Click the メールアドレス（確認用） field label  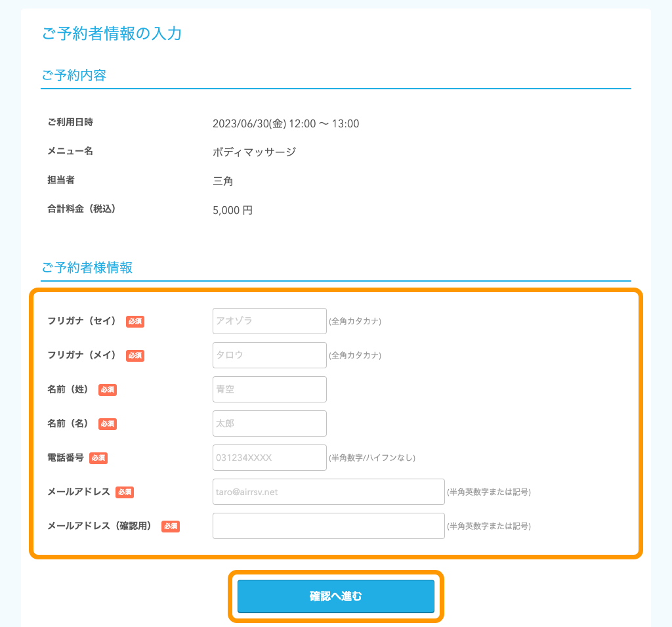[x=100, y=526]
